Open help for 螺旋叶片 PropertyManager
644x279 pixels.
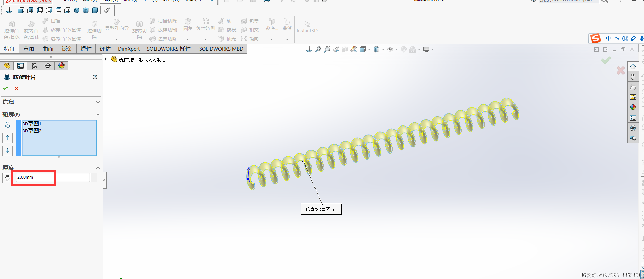pyautogui.click(x=95, y=77)
